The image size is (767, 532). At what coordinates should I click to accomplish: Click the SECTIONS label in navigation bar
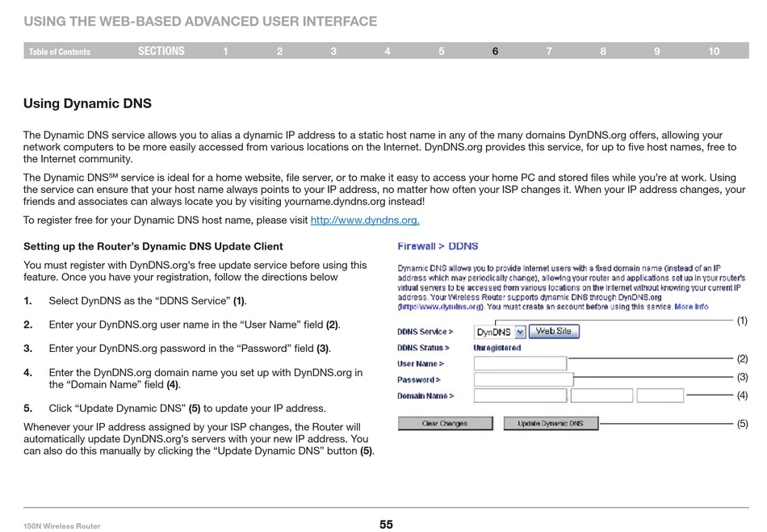161,52
